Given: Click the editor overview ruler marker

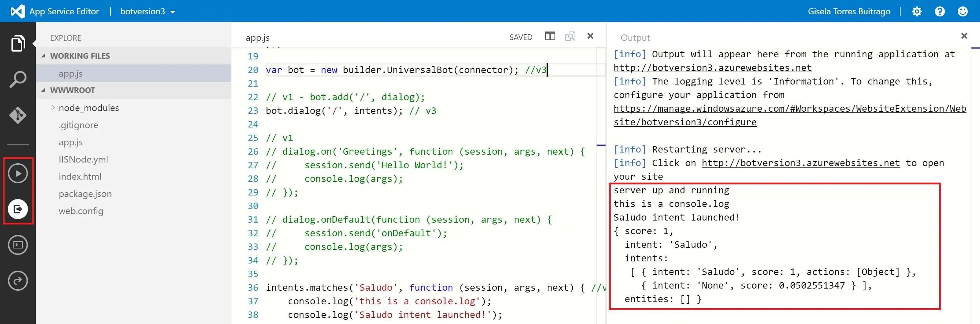Looking at the screenshot, I should [601, 145].
